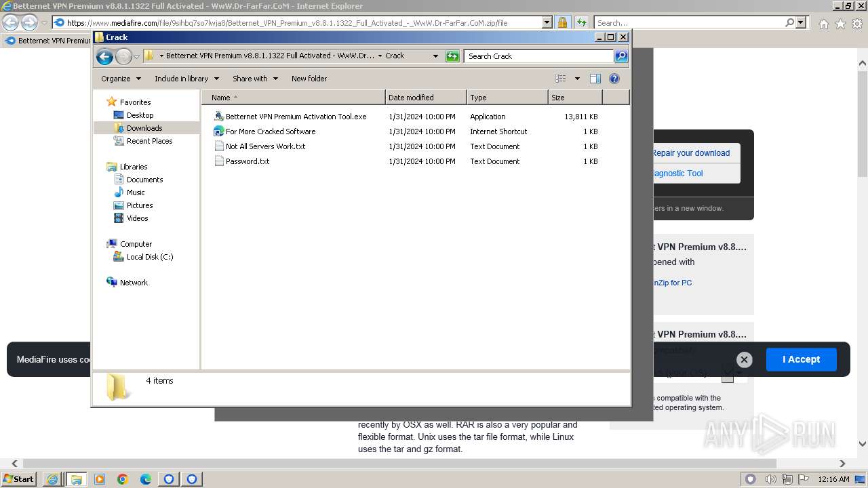Viewport: 868px width, 488px height.
Task: Open Recent Places in navigation pane
Action: point(149,141)
